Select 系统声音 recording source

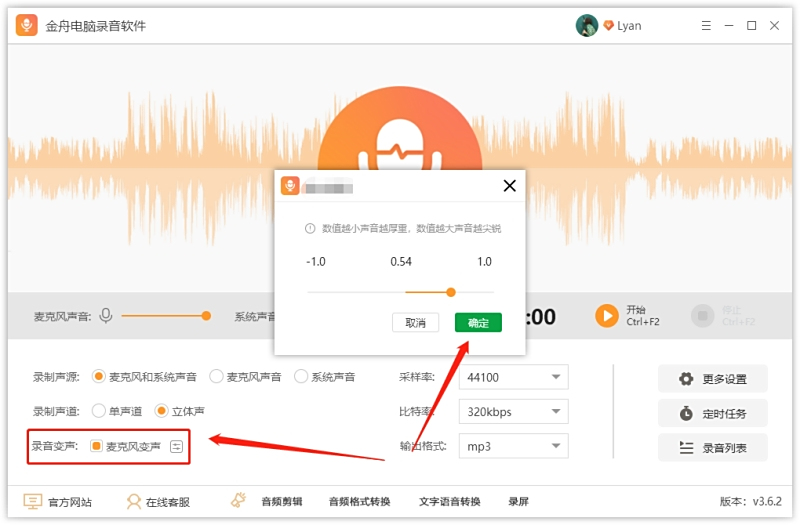301,377
